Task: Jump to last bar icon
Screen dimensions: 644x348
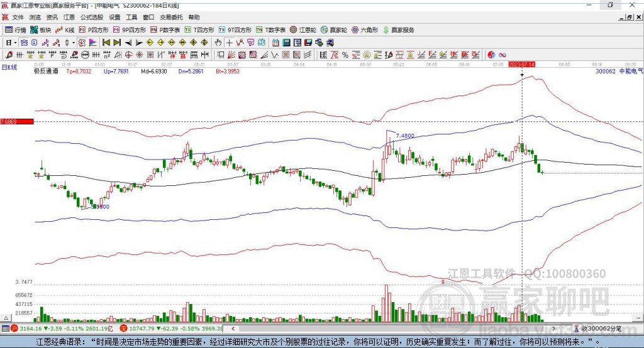Action: point(117,43)
